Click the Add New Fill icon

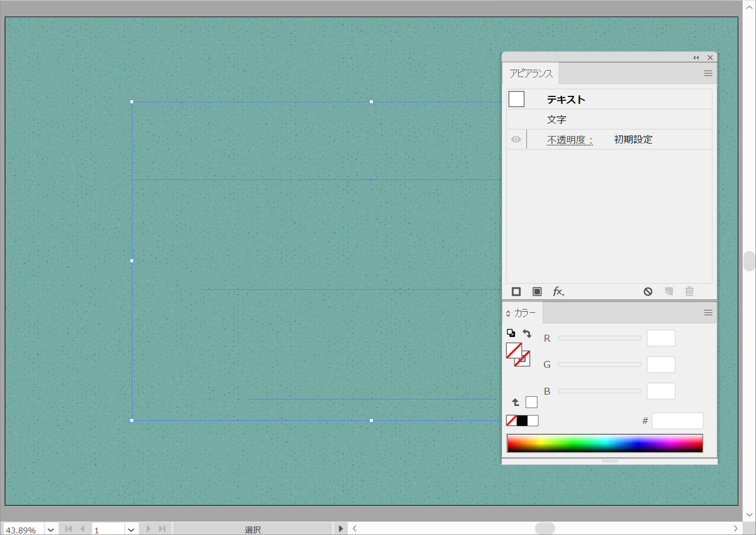537,291
